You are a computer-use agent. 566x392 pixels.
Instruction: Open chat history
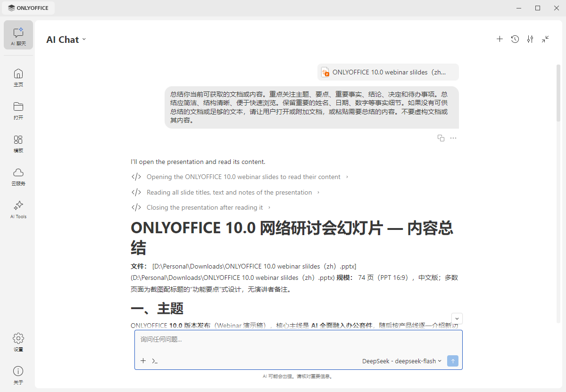coord(515,39)
